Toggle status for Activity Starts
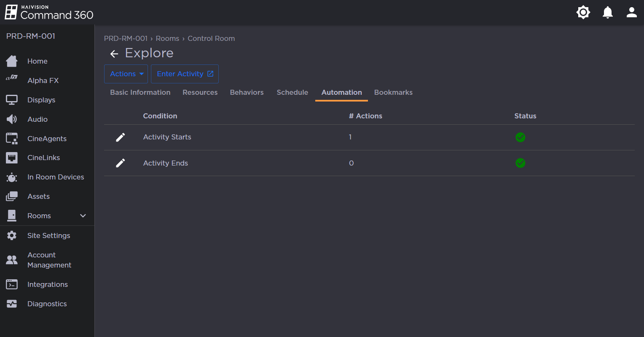644x337 pixels. [520, 137]
